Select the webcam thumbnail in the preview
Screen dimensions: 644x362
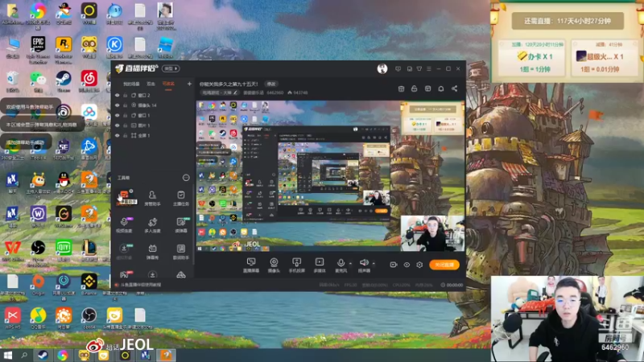(432, 233)
